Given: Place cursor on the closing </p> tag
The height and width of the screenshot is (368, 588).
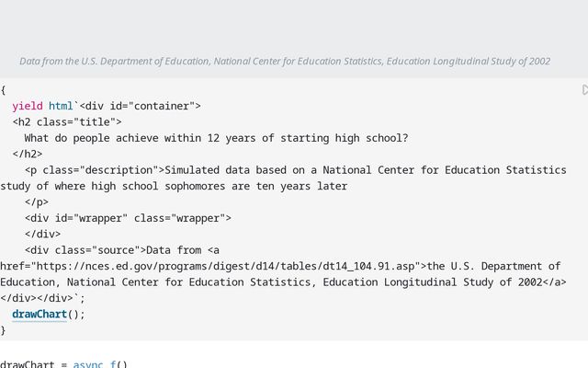Looking at the screenshot, I should click(x=37, y=202).
